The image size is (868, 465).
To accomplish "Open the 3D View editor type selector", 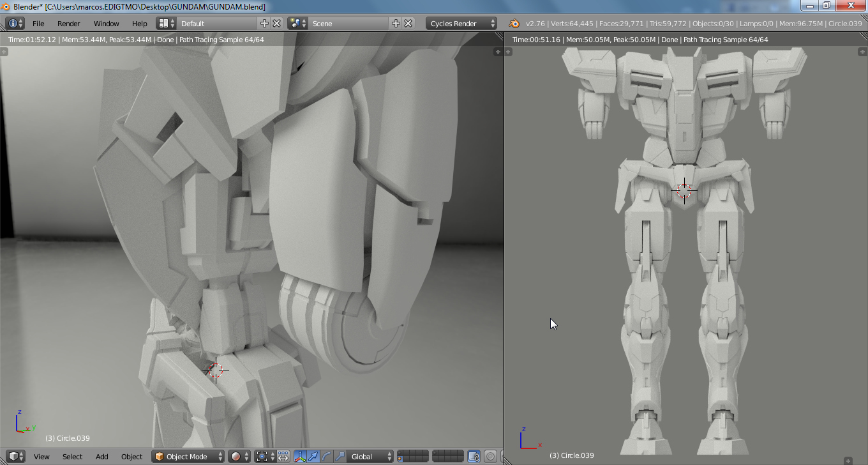I will click(16, 457).
